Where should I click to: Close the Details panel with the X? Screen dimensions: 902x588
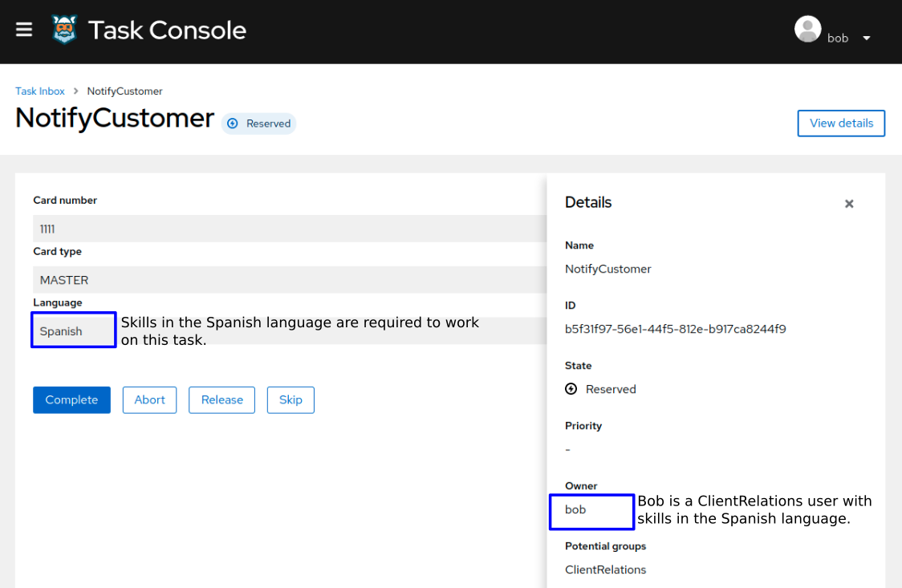point(849,204)
